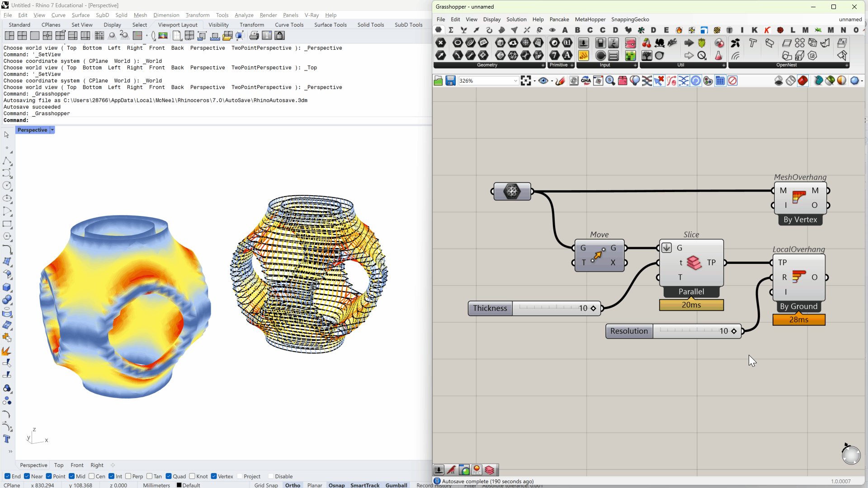Click the Move component icon
Viewport: 868px width, 488px height.
coord(598,255)
